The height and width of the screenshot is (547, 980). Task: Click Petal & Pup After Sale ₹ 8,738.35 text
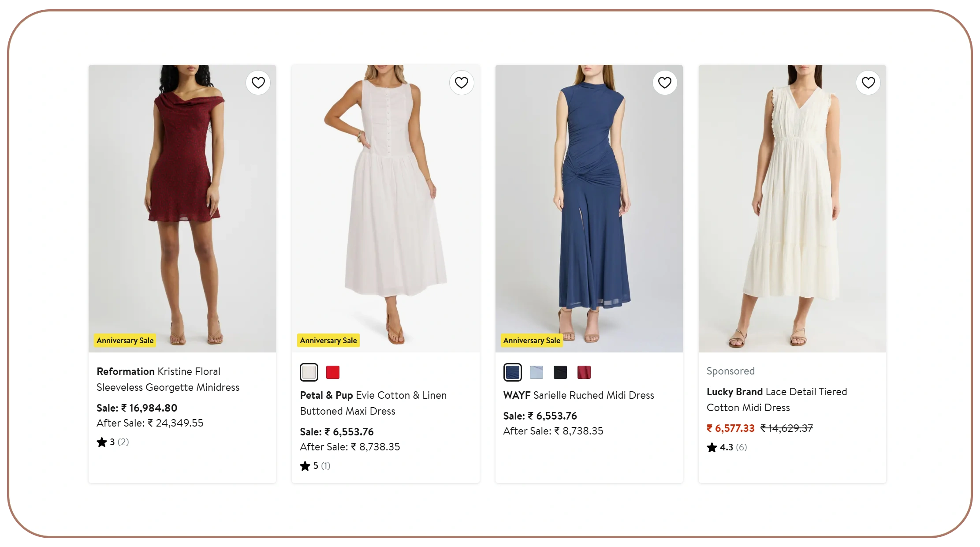tap(350, 447)
